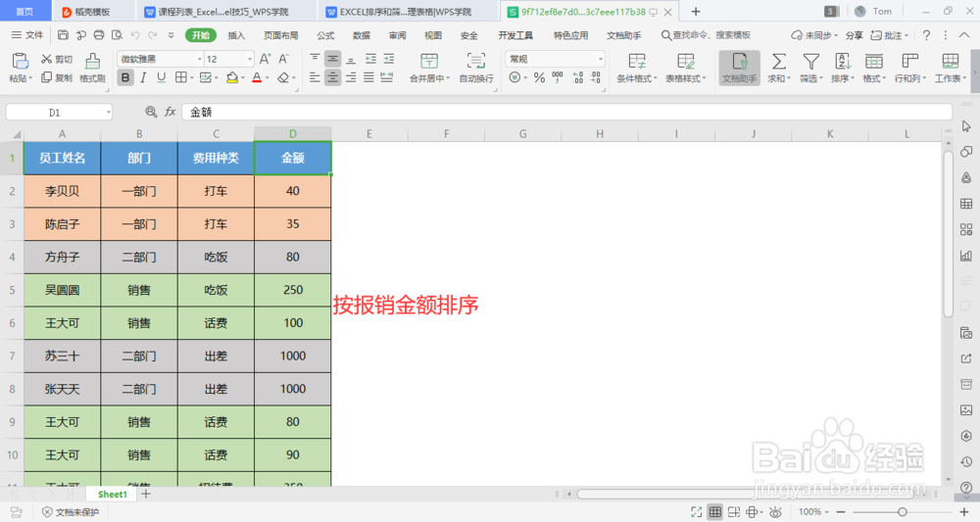Click the fullscreen view icon in status bar
Viewport: 980px width, 522px height.
click(x=696, y=512)
